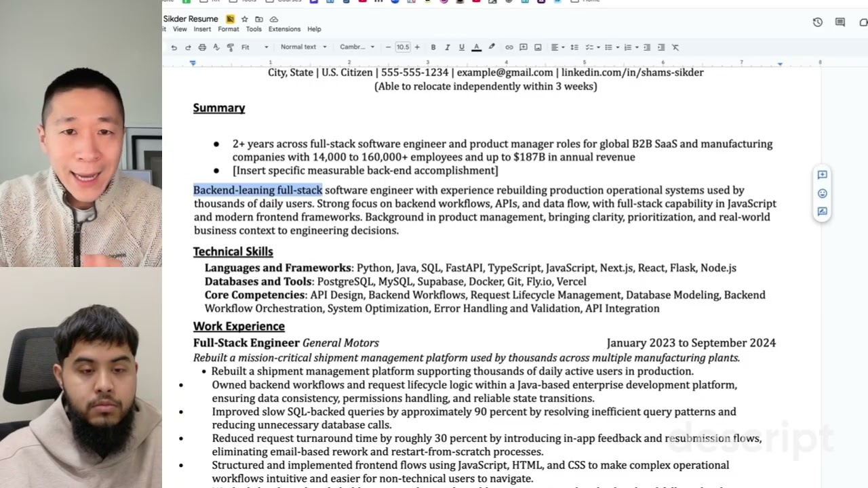868x488 pixels.
Task: Activate the paint format tool
Action: 231,47
